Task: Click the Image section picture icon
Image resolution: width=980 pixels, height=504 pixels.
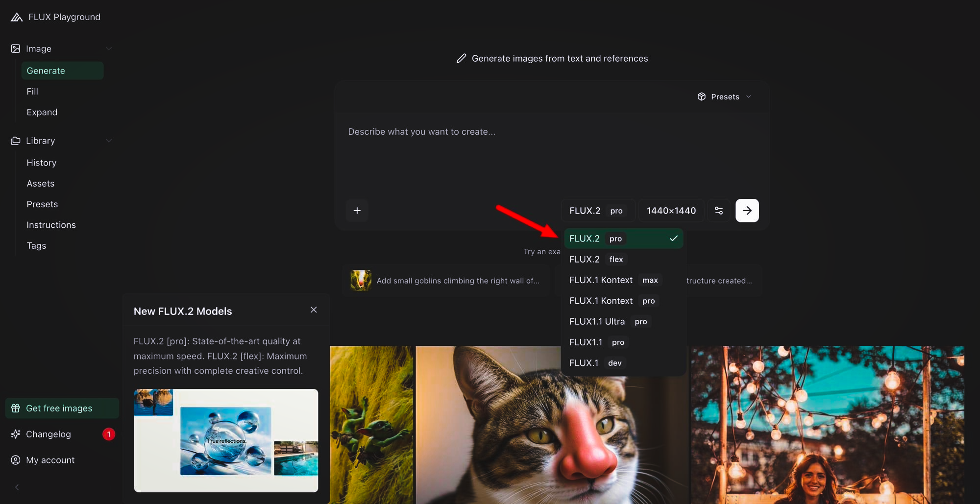Action: pyautogui.click(x=16, y=48)
